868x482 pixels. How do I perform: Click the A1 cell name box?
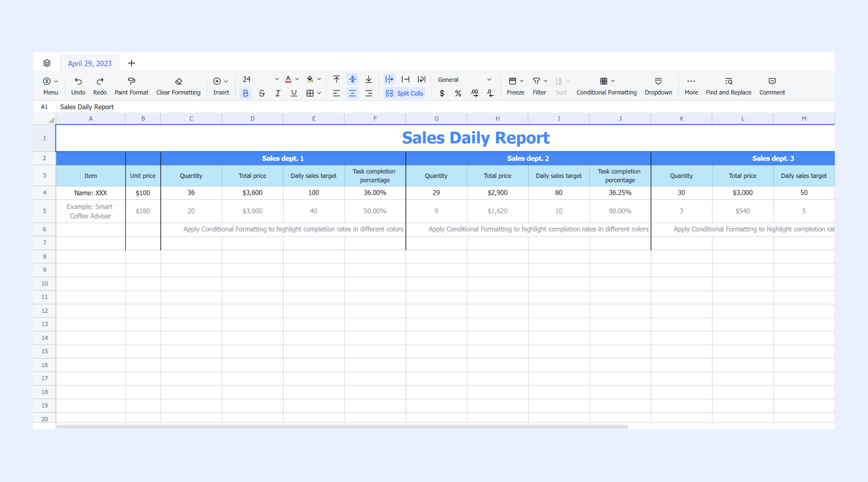point(44,107)
